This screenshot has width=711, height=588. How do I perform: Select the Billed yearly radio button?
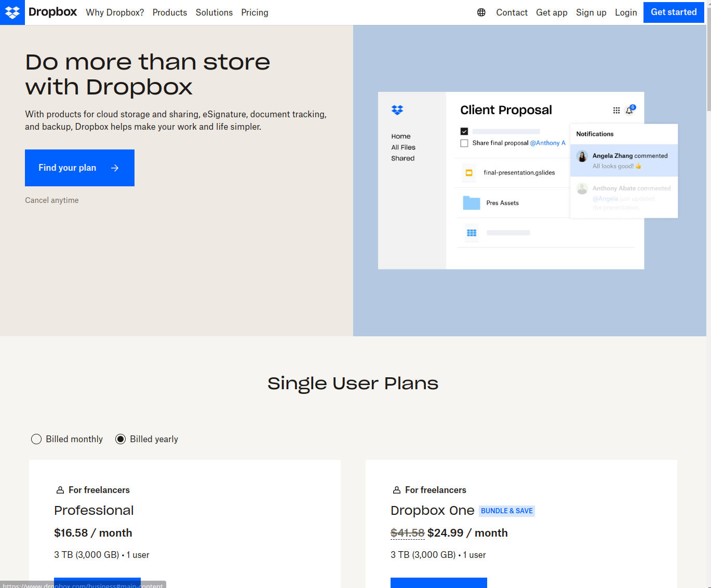120,439
